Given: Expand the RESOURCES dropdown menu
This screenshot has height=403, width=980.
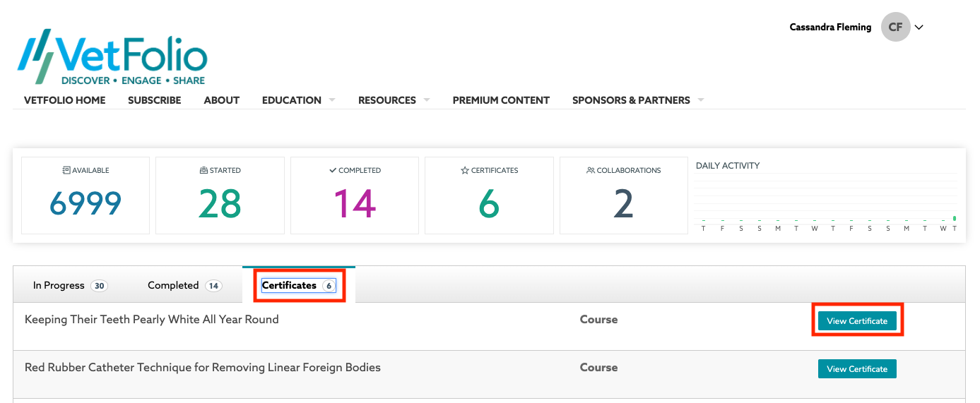Looking at the screenshot, I should coord(394,100).
